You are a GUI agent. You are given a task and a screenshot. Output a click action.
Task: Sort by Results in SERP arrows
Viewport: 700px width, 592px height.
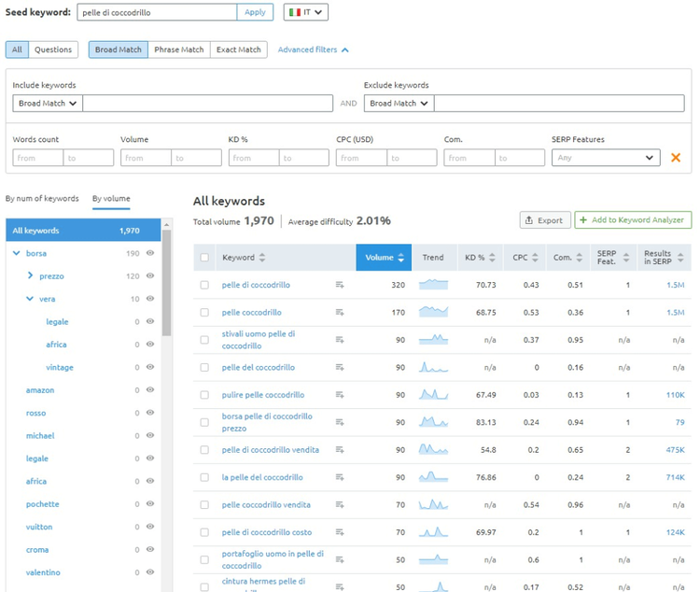(680, 258)
